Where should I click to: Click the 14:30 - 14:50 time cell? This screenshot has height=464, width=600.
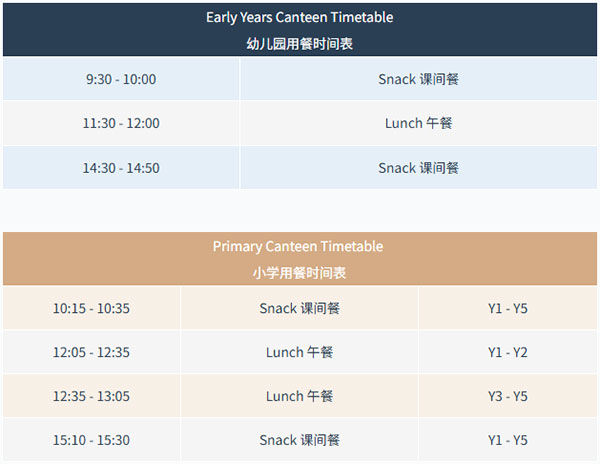pyautogui.click(x=121, y=168)
